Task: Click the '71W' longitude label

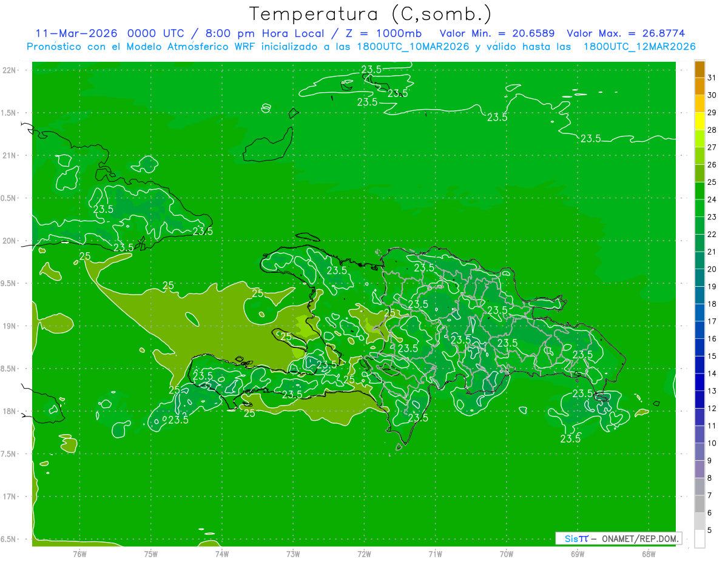Action: (x=435, y=554)
